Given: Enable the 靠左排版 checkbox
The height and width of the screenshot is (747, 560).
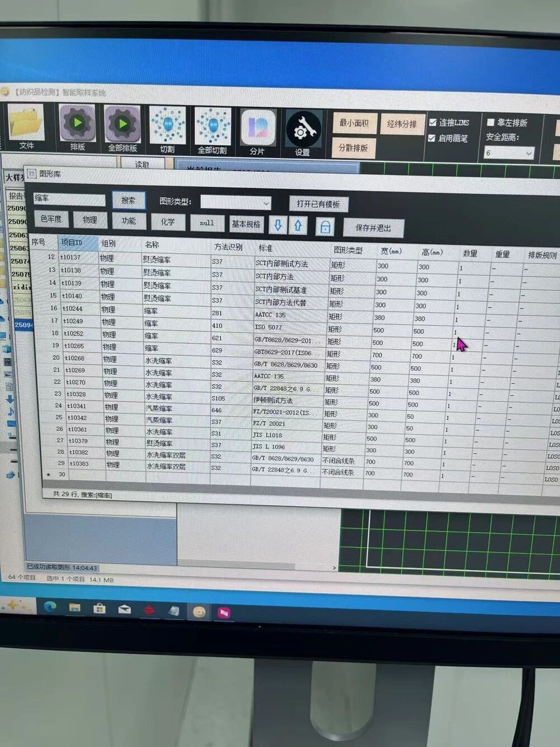Looking at the screenshot, I should pos(491,122).
